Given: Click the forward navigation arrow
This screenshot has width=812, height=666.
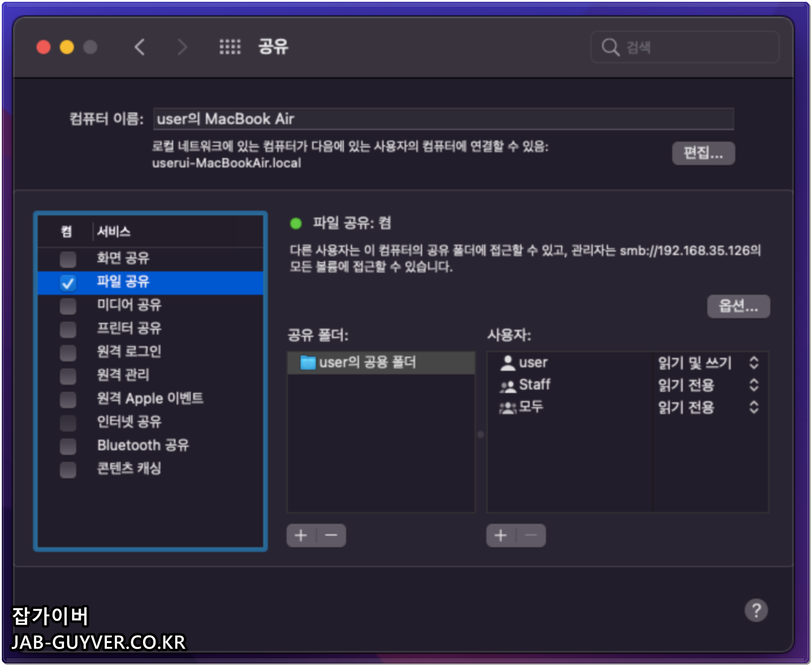Looking at the screenshot, I should pos(182,47).
